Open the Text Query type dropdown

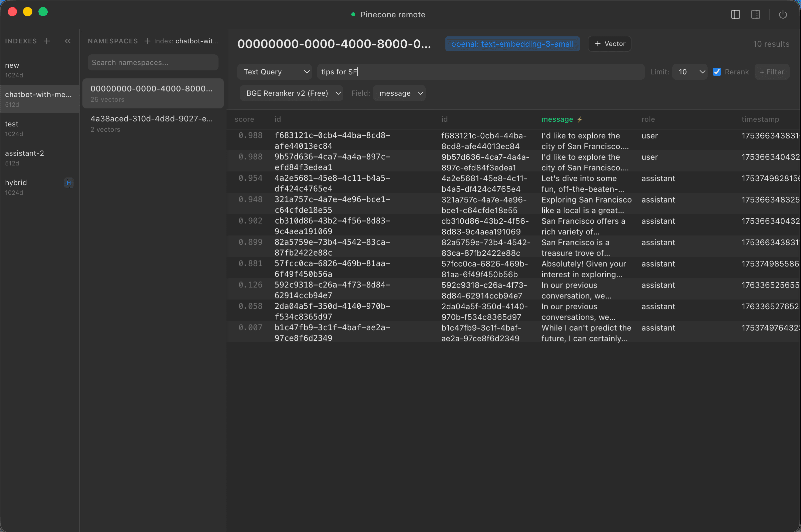(x=274, y=72)
